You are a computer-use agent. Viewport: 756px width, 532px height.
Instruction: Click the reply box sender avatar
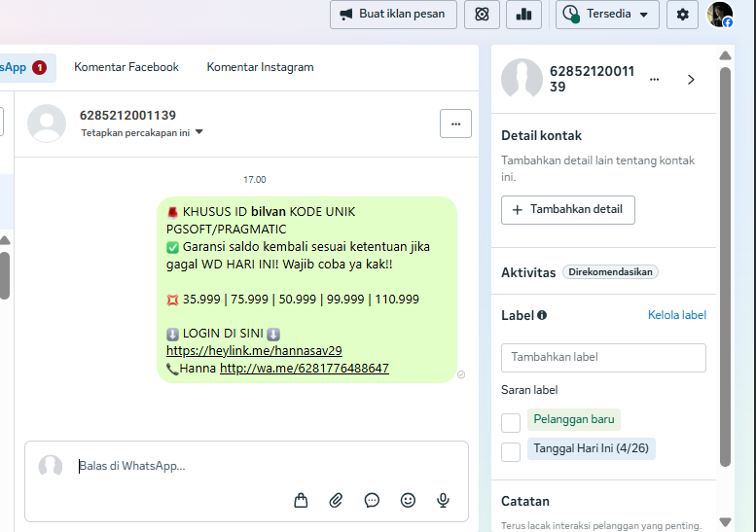pyautogui.click(x=51, y=466)
